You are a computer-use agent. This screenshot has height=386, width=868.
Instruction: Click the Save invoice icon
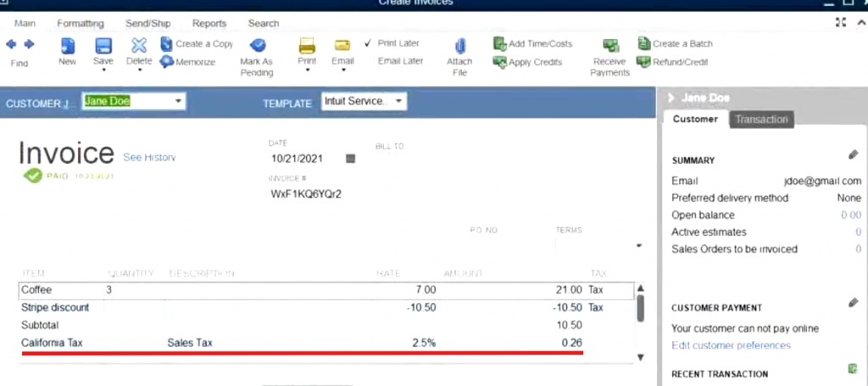103,46
